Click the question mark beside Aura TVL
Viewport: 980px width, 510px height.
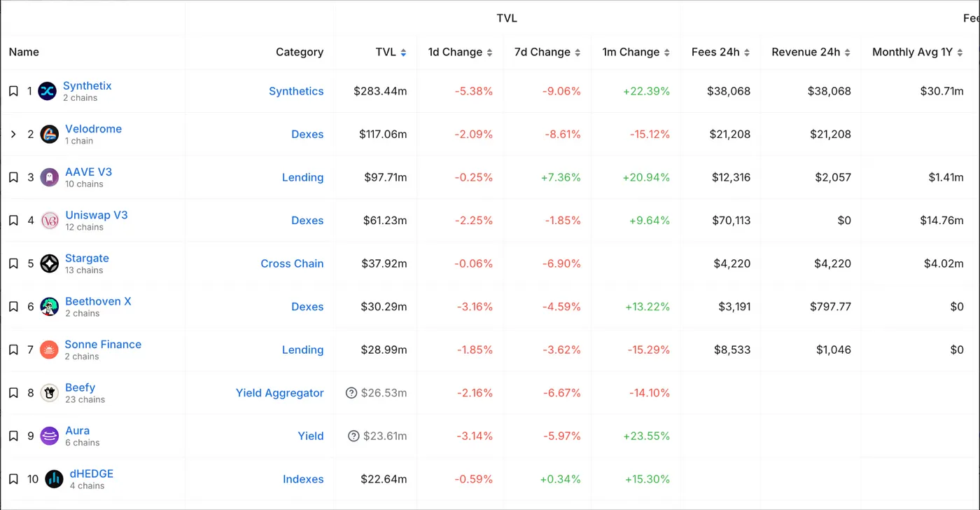click(353, 436)
